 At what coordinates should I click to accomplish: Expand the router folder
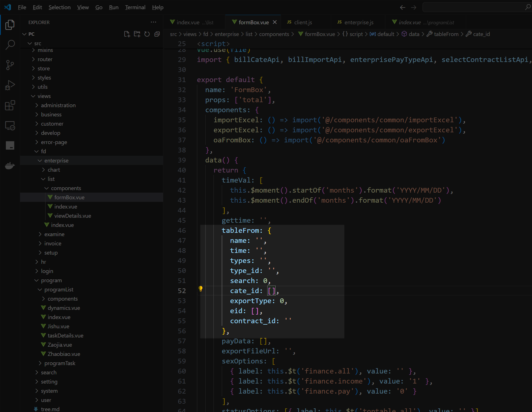pyautogui.click(x=45, y=59)
